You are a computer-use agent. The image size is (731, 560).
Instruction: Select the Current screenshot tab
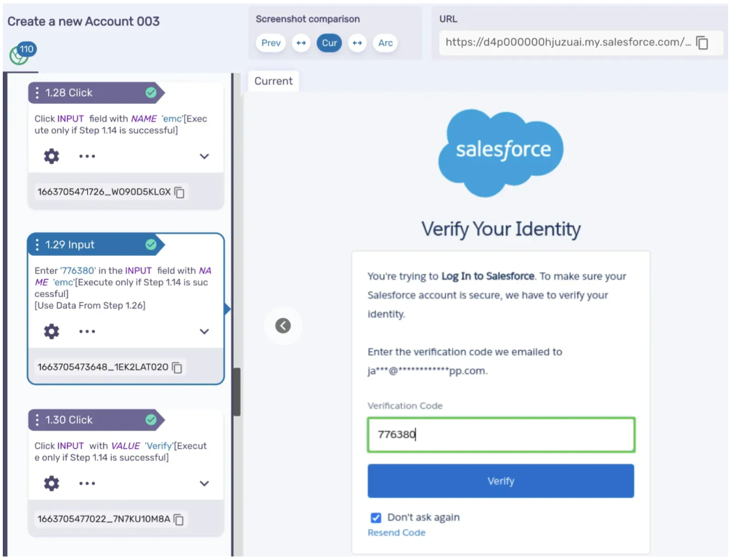[x=273, y=81]
